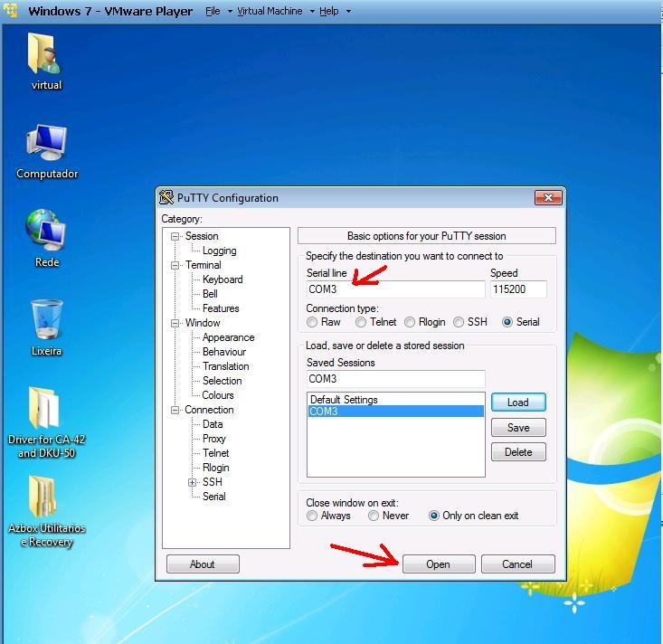Open the Virtual Machine menu

[270, 11]
